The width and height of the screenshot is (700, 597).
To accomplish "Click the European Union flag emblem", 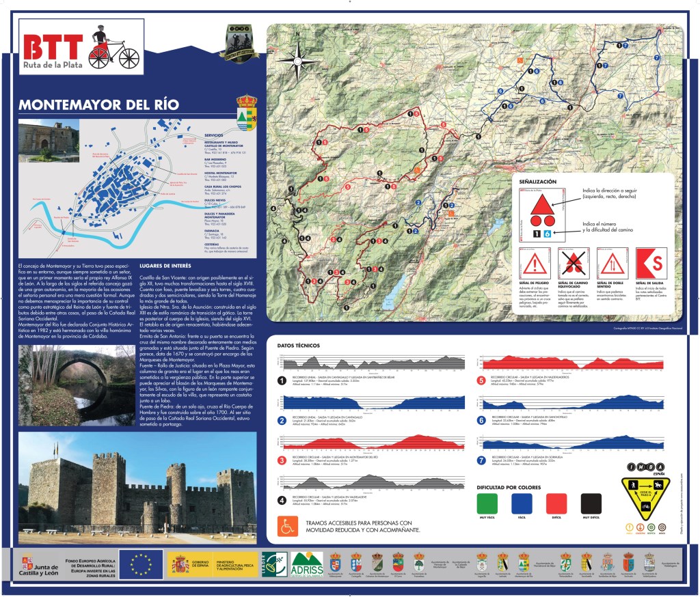I will coord(141,565).
